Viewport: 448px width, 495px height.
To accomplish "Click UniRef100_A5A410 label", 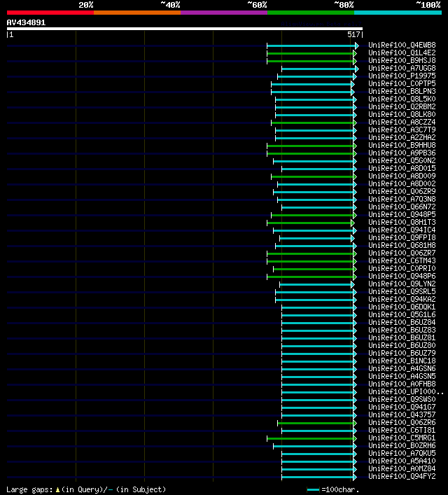I will [x=402, y=461].
